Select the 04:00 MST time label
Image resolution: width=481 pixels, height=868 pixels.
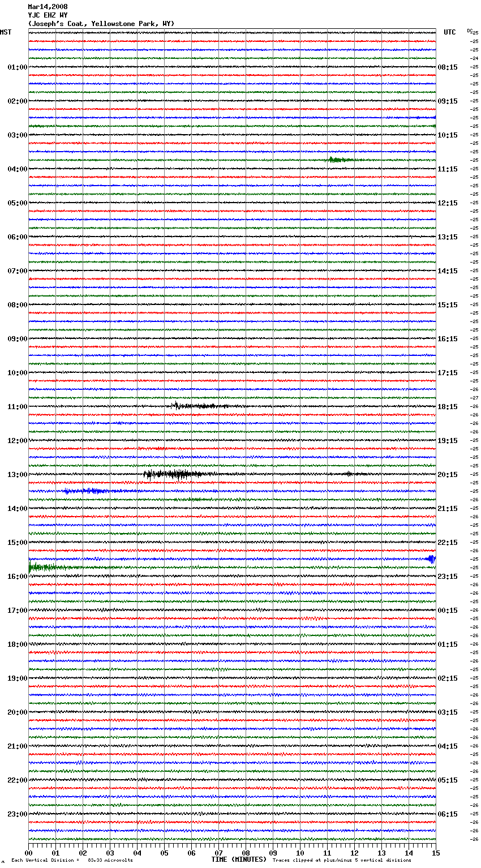[x=18, y=169]
